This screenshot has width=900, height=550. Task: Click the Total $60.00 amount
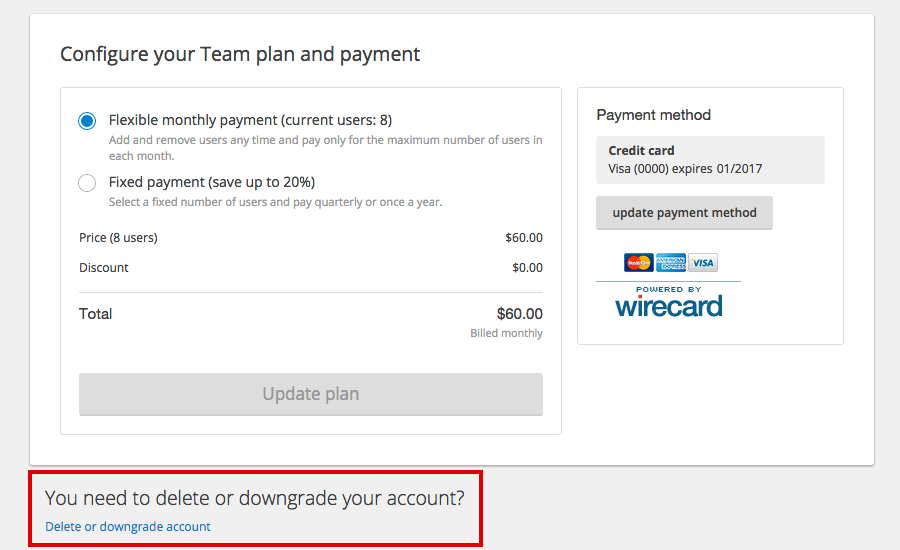pyautogui.click(x=519, y=314)
